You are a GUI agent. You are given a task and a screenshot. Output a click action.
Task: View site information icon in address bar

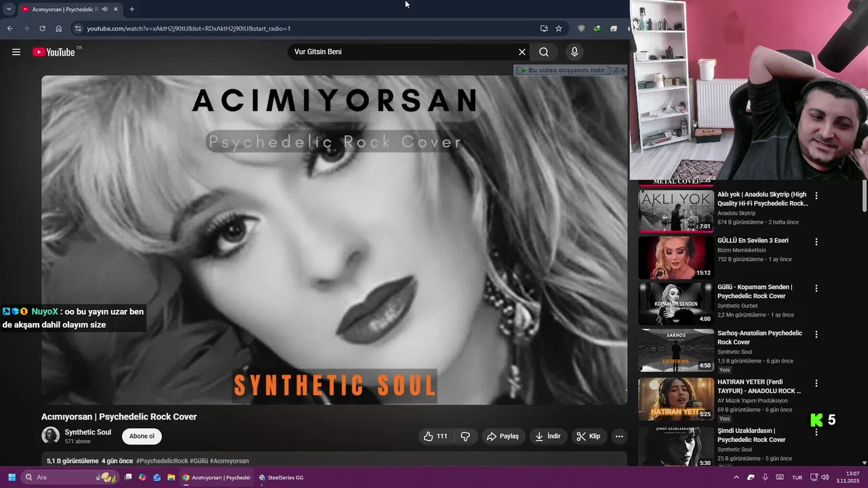pos(78,28)
